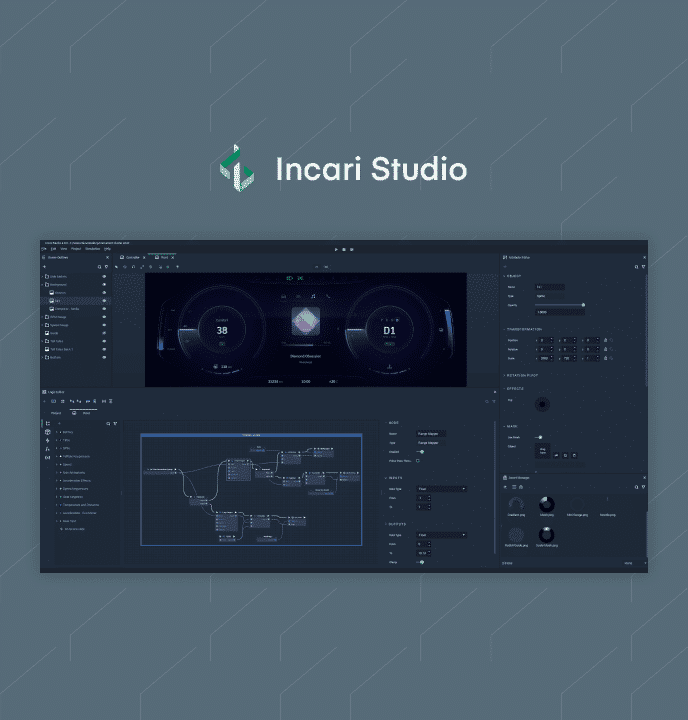Image resolution: width=688 pixels, height=720 pixels.
Task: Adjust the Opacity slider handle
Action: click(x=583, y=305)
